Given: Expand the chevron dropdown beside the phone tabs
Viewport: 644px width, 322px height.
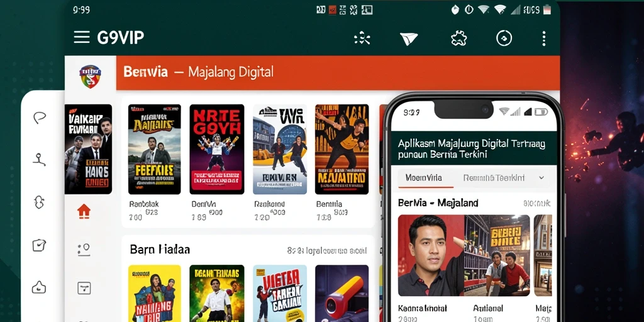Looking at the screenshot, I should [541, 178].
